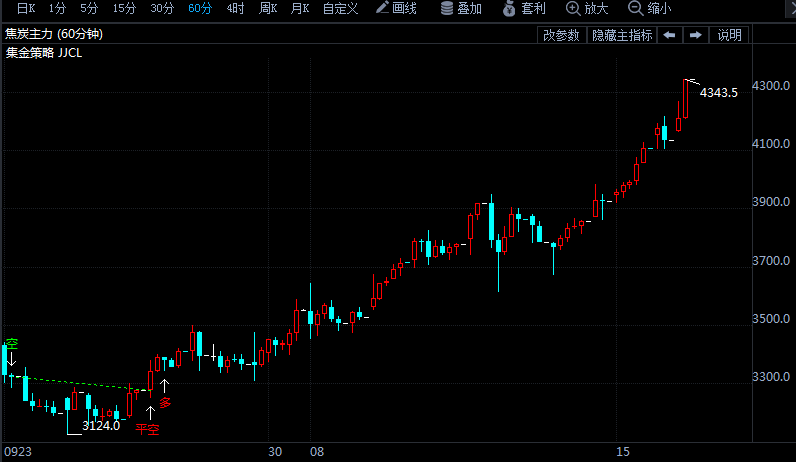Click the 焦炭主力 (60分钟) chart title
The image size is (796, 462).
click(54, 34)
